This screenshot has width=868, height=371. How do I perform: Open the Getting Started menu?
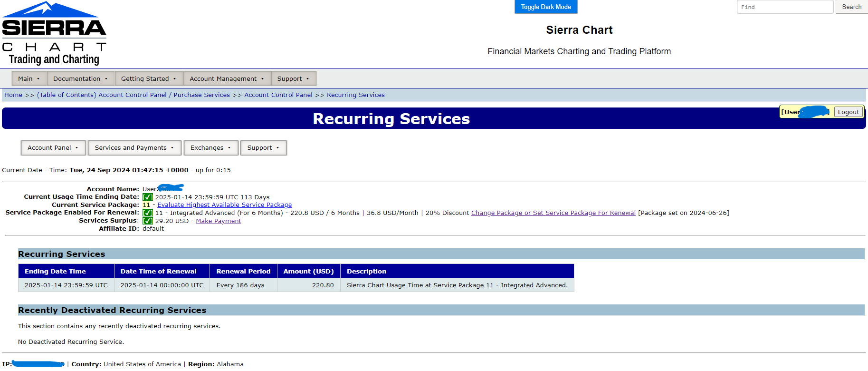click(x=149, y=78)
